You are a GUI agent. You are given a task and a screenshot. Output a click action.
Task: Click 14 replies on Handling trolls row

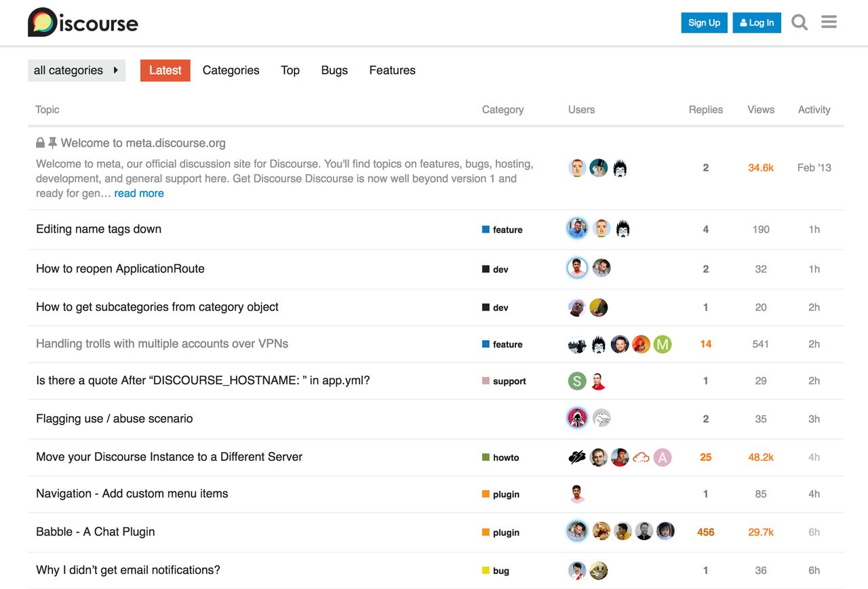(706, 344)
